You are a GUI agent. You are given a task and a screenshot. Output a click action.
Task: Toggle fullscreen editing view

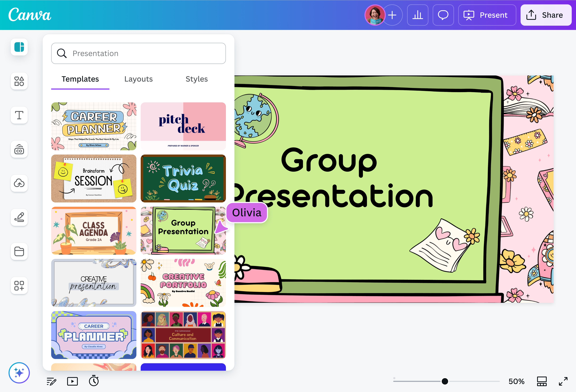tap(564, 381)
